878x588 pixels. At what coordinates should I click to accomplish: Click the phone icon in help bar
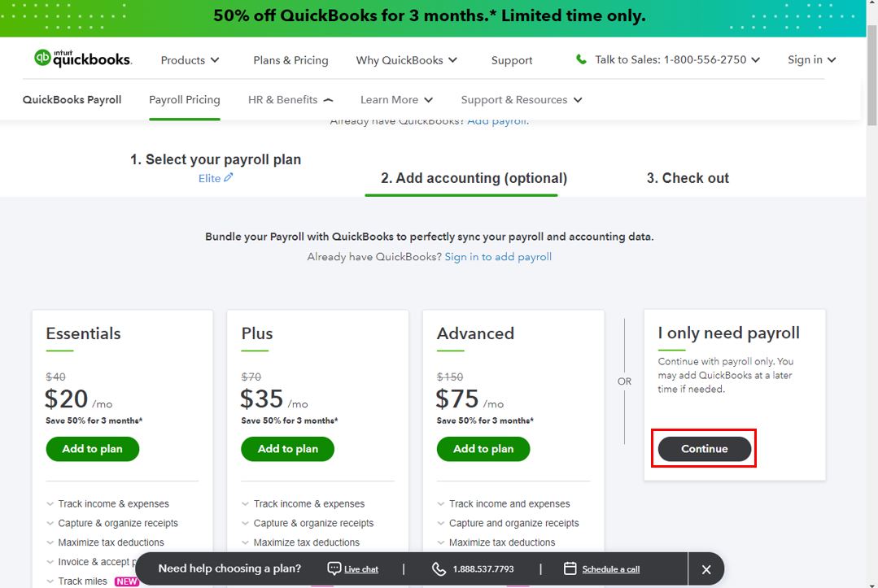coord(439,569)
